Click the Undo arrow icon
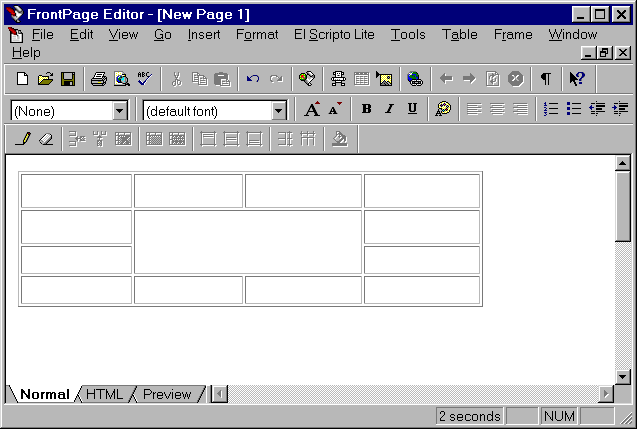The image size is (637, 429). click(253, 79)
